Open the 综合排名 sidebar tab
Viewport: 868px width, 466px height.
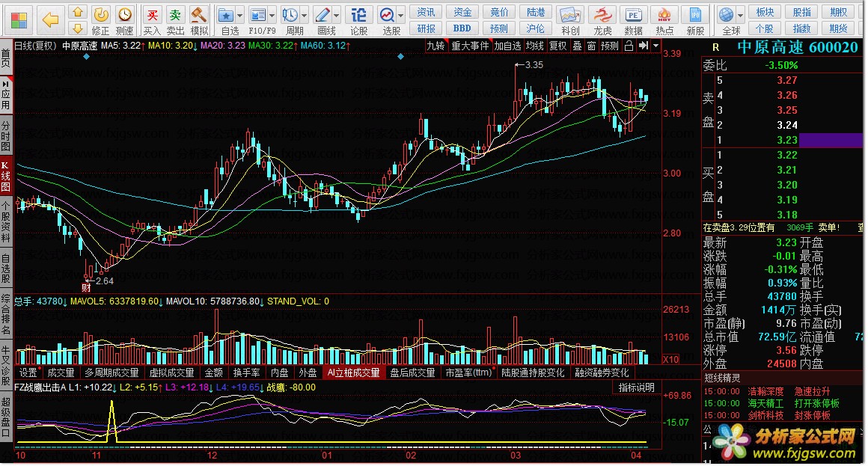[x=5, y=315]
